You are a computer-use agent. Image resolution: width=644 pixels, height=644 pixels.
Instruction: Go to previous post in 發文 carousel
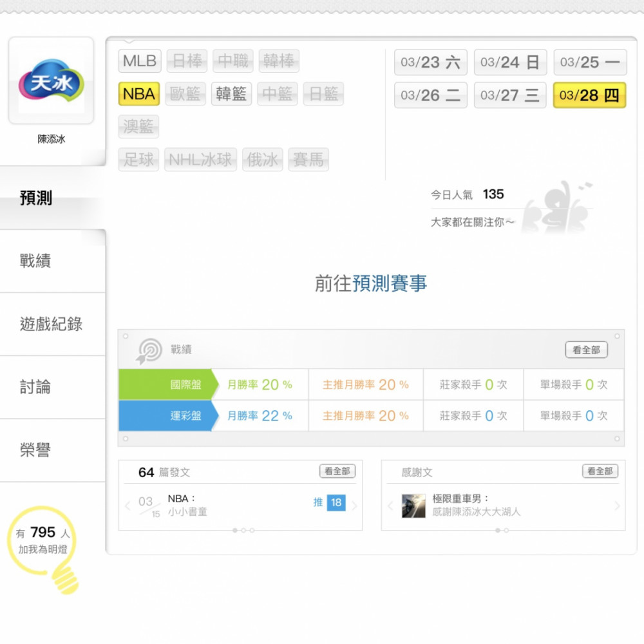coord(128,506)
